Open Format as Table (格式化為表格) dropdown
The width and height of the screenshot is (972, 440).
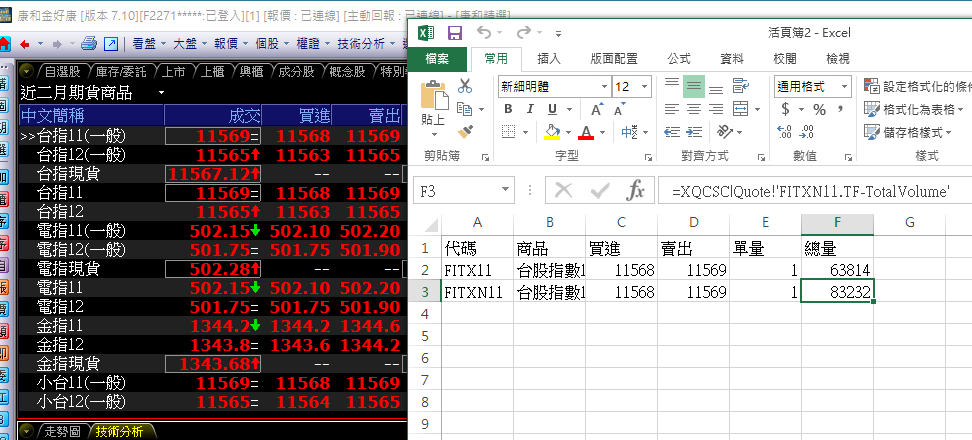click(x=915, y=110)
